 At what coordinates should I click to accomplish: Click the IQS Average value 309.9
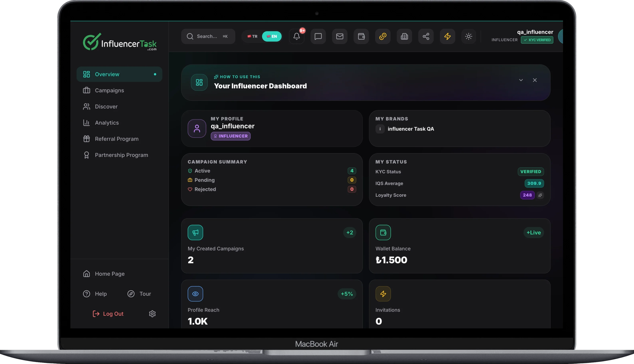(534, 184)
